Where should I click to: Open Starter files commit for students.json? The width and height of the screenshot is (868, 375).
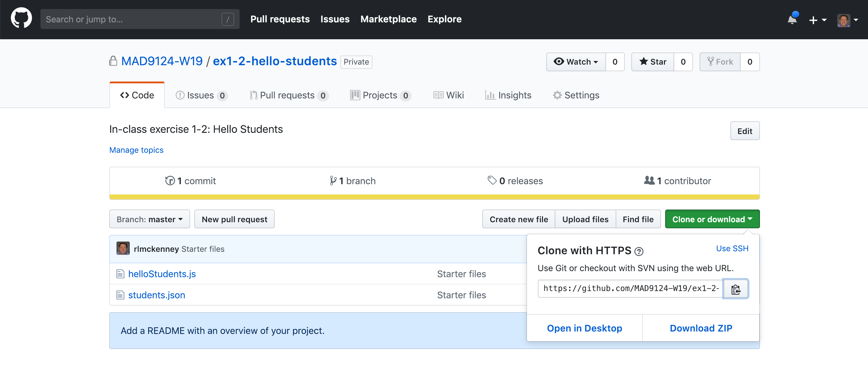462,295
